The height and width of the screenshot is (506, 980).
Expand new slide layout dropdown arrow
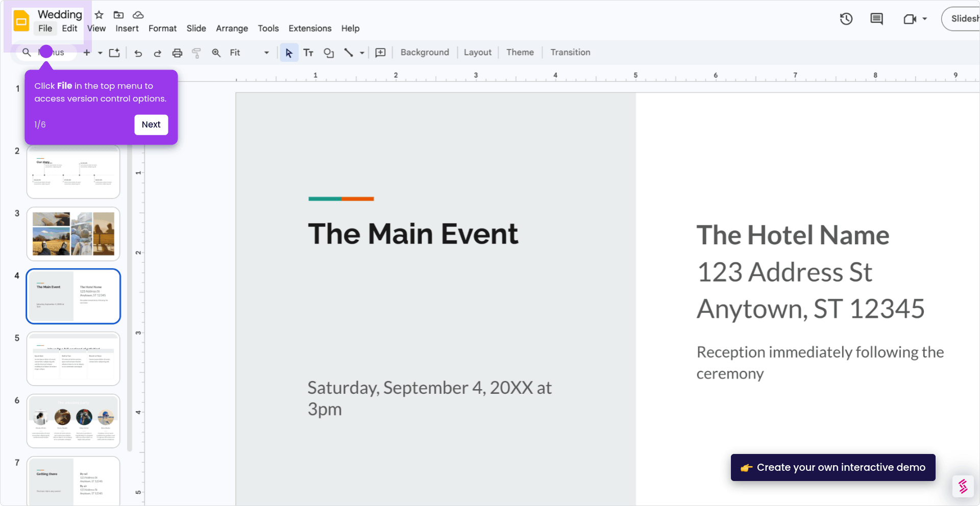point(100,53)
